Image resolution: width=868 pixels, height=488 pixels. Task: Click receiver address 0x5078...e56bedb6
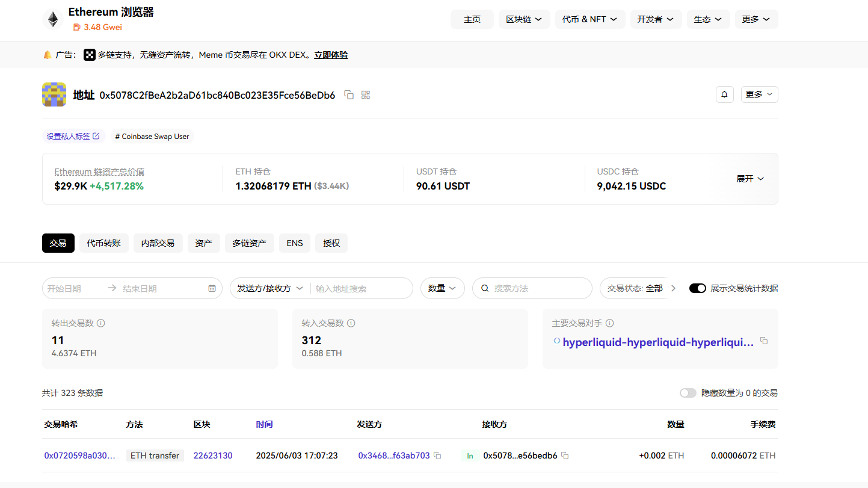pos(520,456)
